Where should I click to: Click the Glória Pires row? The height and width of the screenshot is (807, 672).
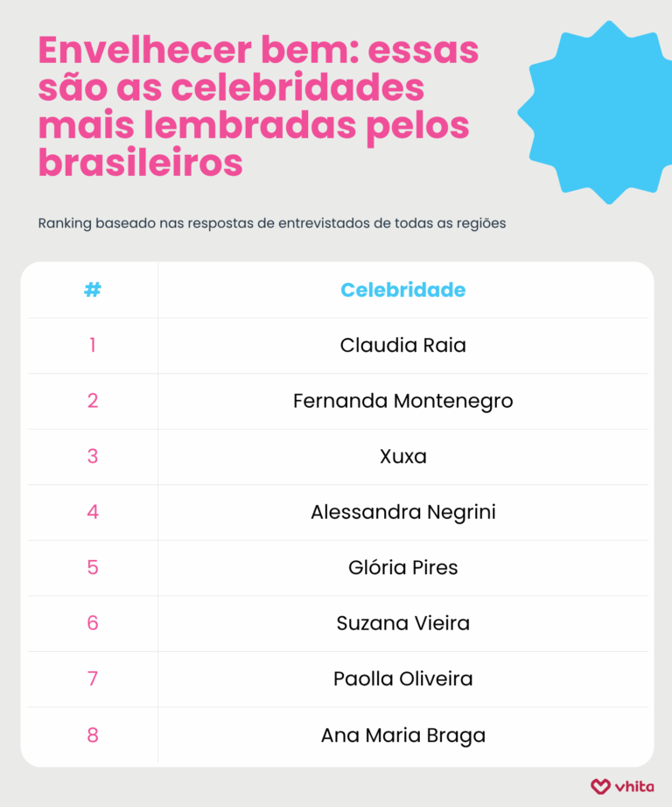coord(402,567)
